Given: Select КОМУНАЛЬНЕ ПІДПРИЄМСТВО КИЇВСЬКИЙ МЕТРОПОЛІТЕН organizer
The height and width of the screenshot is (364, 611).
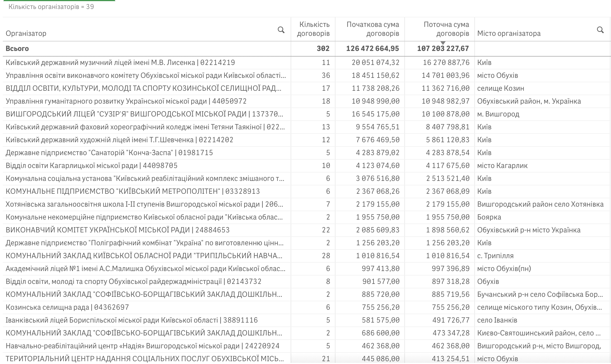Looking at the screenshot, I should 133,191.
